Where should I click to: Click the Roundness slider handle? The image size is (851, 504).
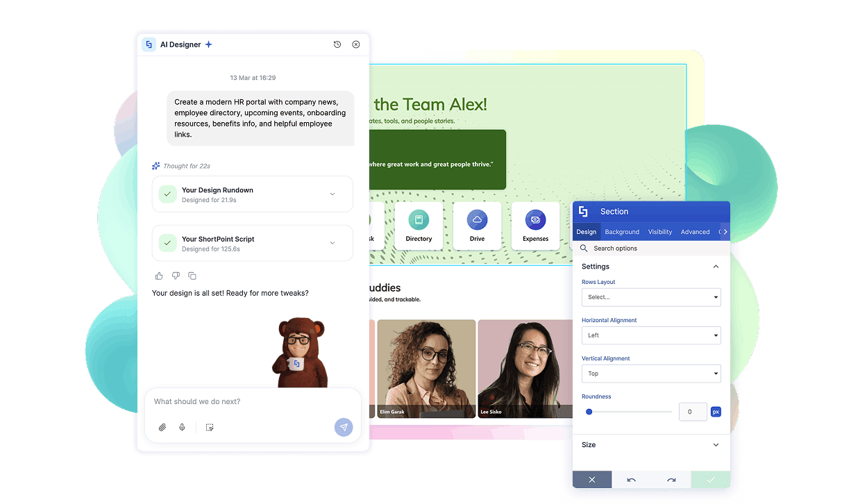589,412
